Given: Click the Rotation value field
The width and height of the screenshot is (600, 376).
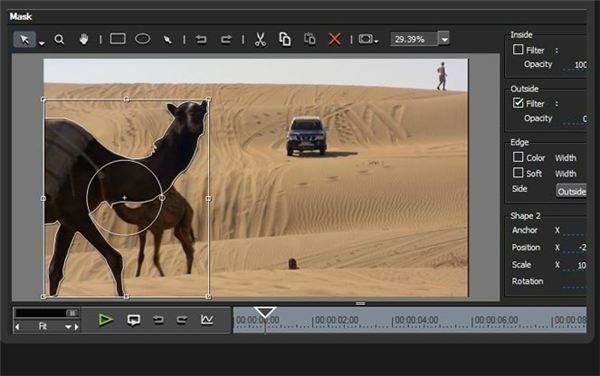Looking at the screenshot, I should [574, 282].
